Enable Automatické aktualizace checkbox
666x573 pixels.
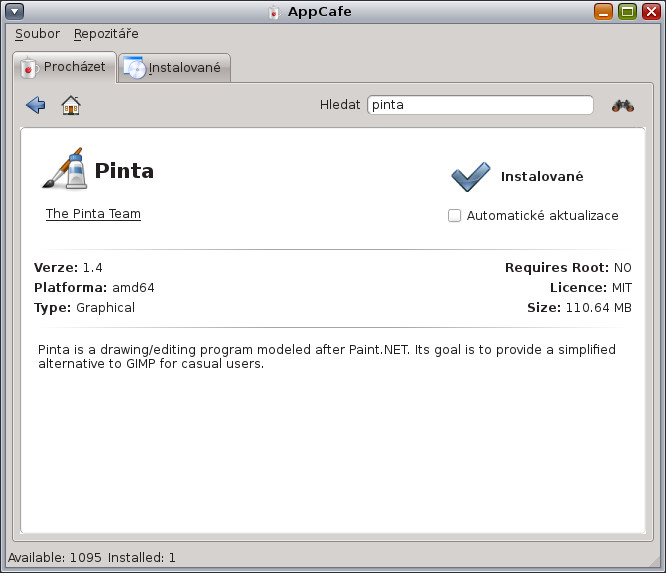click(454, 215)
